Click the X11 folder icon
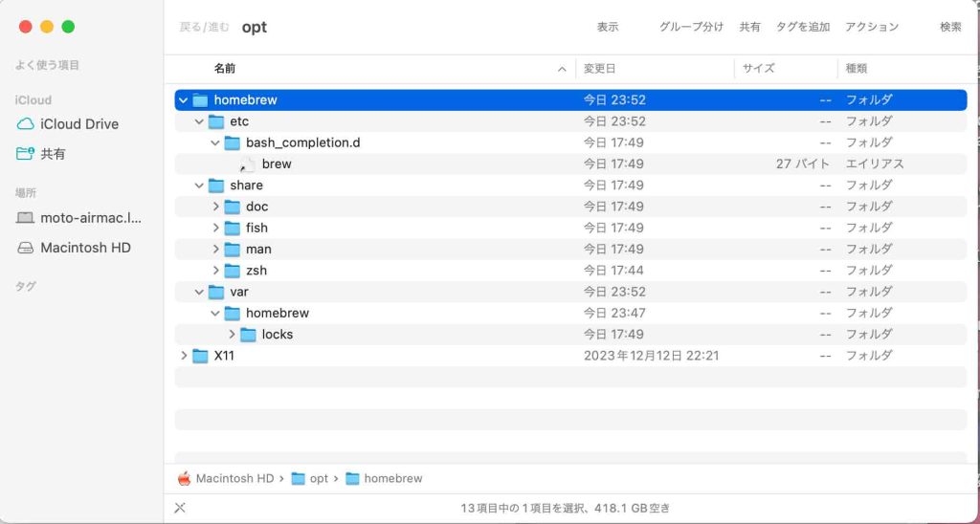 (200, 356)
